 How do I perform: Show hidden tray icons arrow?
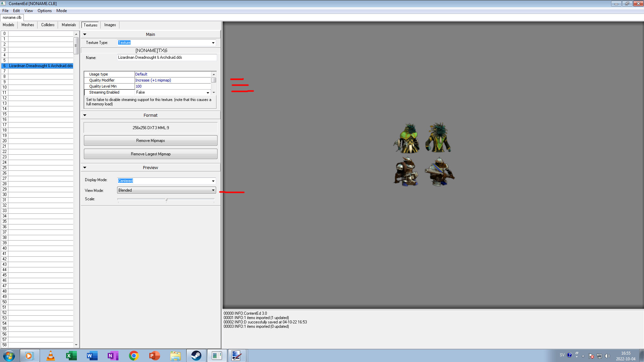(x=583, y=356)
